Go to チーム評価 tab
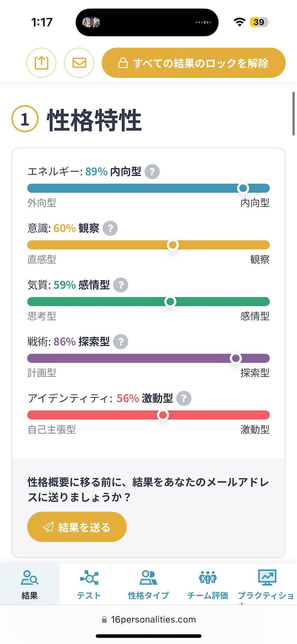This screenshot has width=297, height=644. (x=208, y=584)
